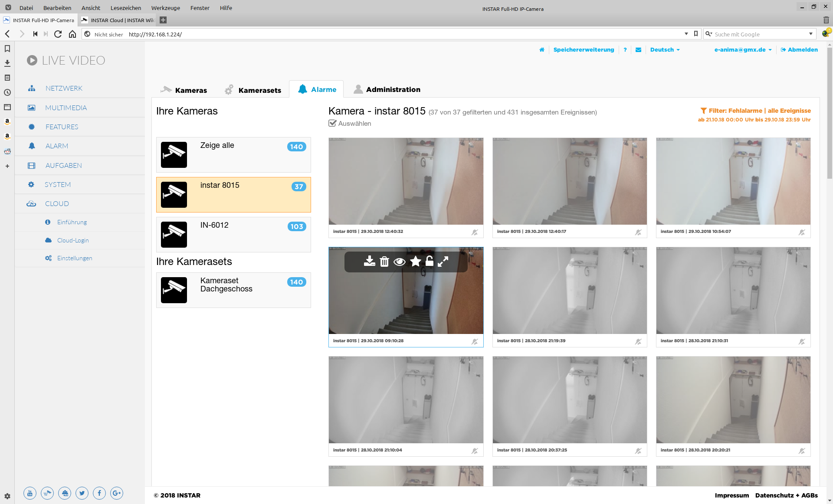Screen dimensions: 833x504
Task: Reload the page with the browser reload button
Action: tap(58, 34)
